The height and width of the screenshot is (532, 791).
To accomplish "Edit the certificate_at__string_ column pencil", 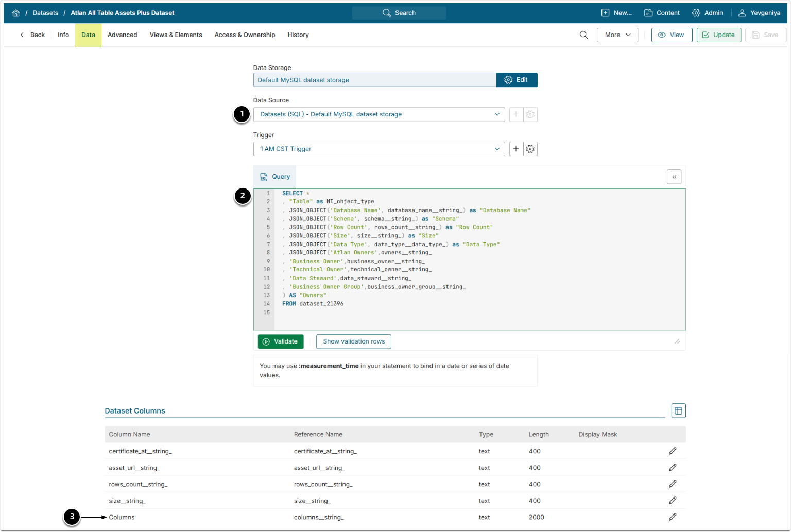I will tap(672, 451).
